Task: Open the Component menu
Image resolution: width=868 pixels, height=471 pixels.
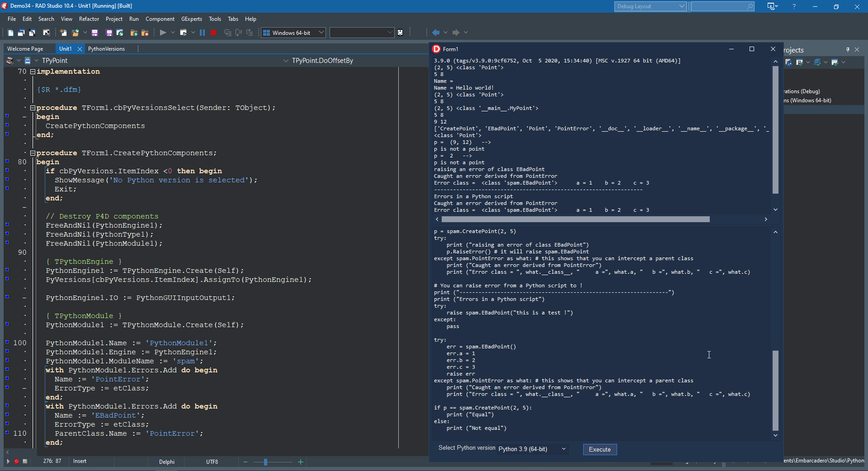Action: [160, 19]
